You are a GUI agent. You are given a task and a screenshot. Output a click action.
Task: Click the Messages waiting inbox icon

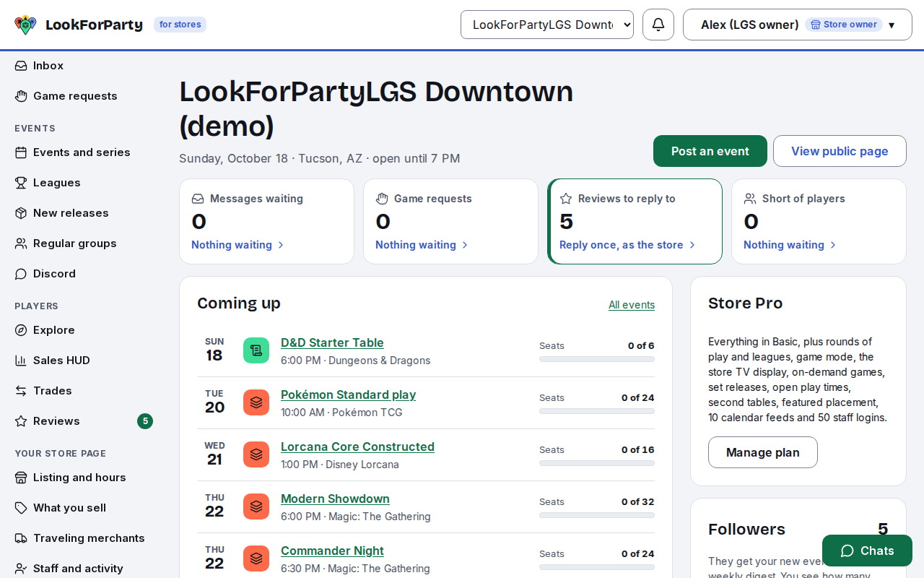pos(198,199)
